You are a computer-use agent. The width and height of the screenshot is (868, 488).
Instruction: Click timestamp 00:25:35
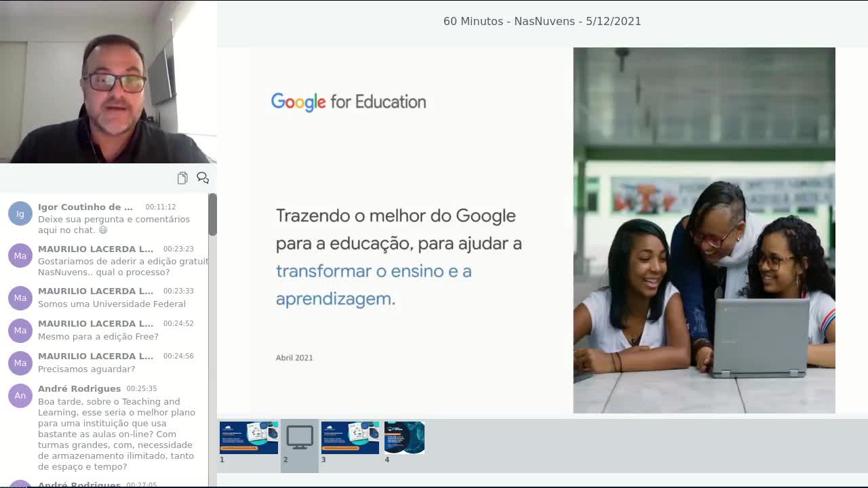pos(142,388)
